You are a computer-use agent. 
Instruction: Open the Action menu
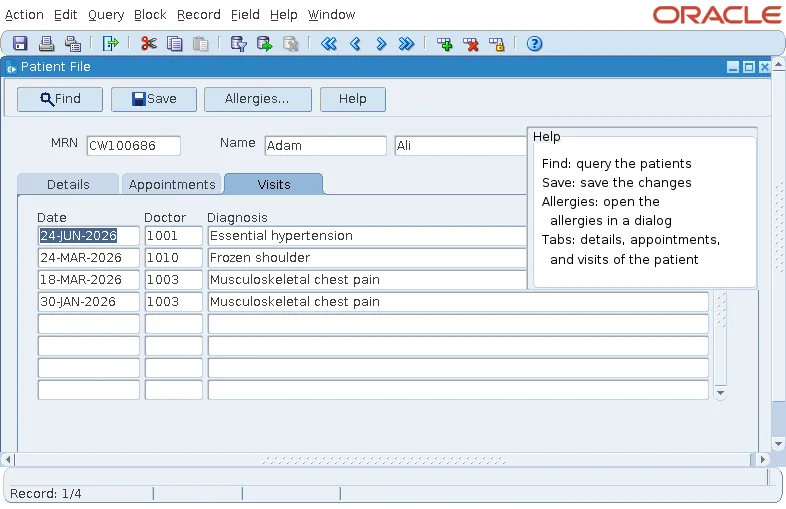24,15
